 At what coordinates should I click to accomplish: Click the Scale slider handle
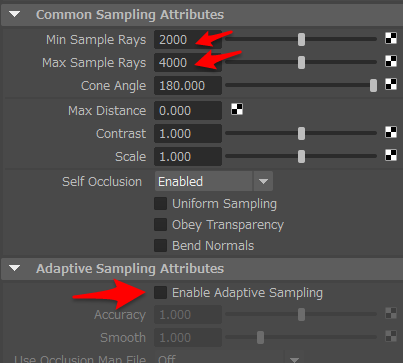(301, 157)
